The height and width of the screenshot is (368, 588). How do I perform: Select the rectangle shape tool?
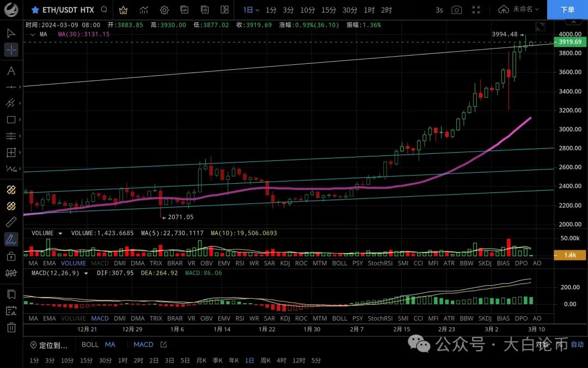click(11, 119)
